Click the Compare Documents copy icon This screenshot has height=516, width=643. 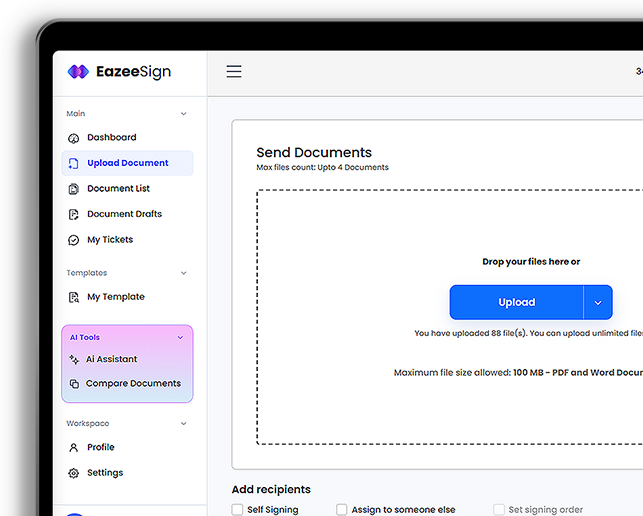pyautogui.click(x=74, y=384)
